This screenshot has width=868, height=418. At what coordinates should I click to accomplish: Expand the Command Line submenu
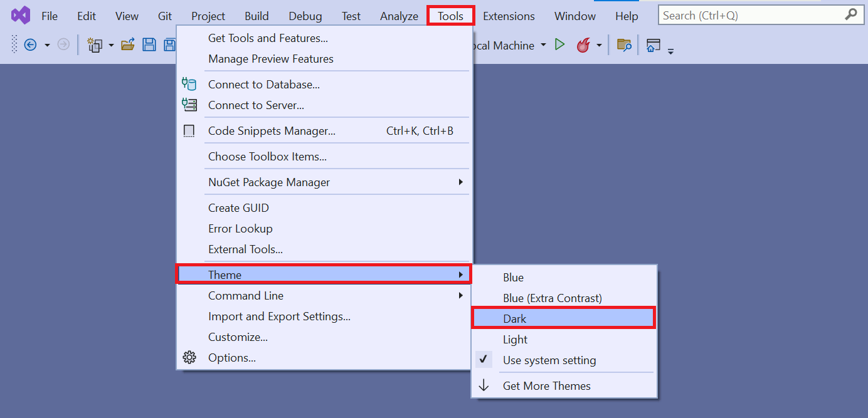coord(246,295)
